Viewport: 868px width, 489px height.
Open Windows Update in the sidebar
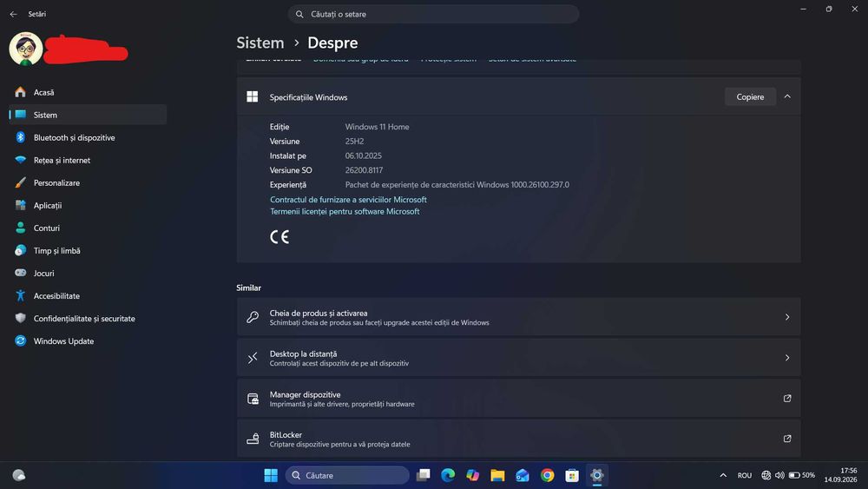click(x=87, y=341)
